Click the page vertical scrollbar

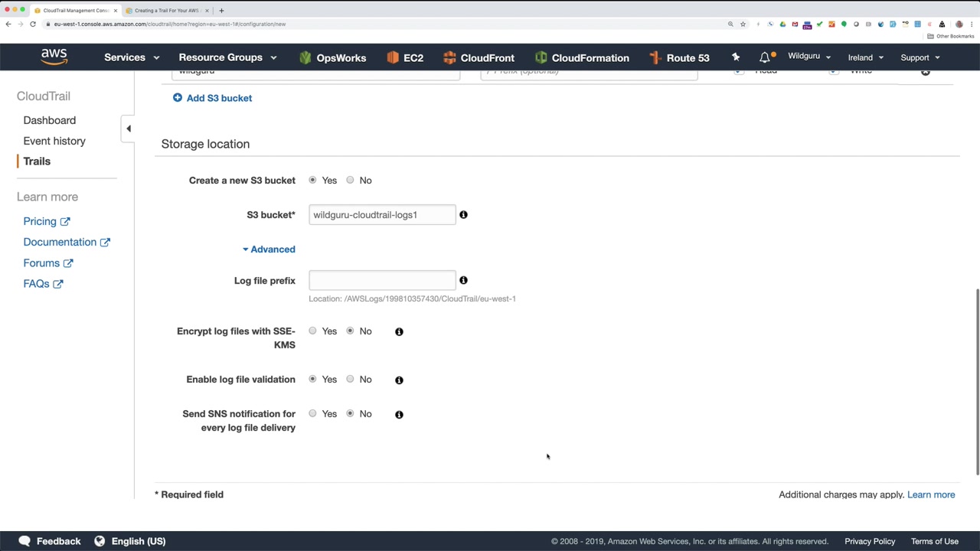pos(977,383)
